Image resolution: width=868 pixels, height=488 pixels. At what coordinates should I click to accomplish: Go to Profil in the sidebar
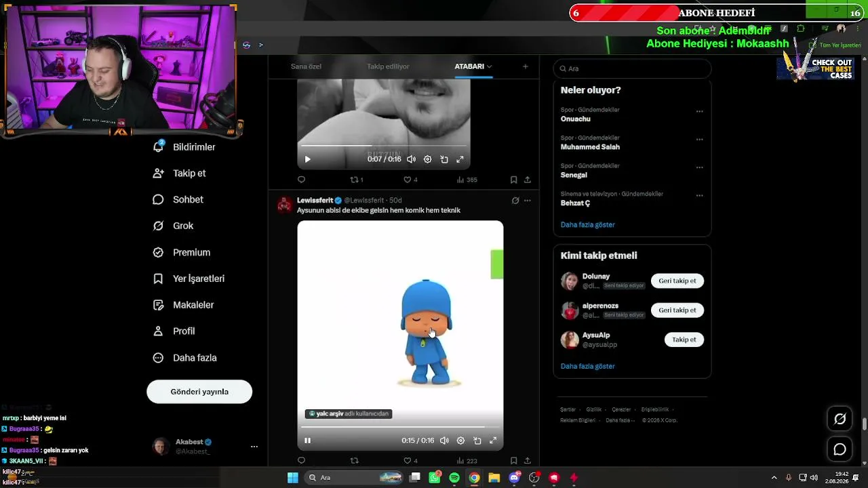(174, 331)
